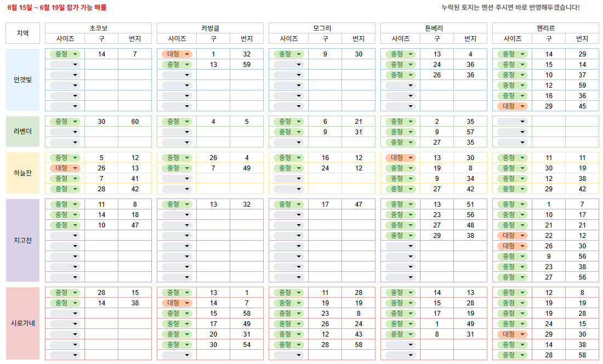
Task: Click 구 subheader under 카벙클
Action: click(213, 38)
